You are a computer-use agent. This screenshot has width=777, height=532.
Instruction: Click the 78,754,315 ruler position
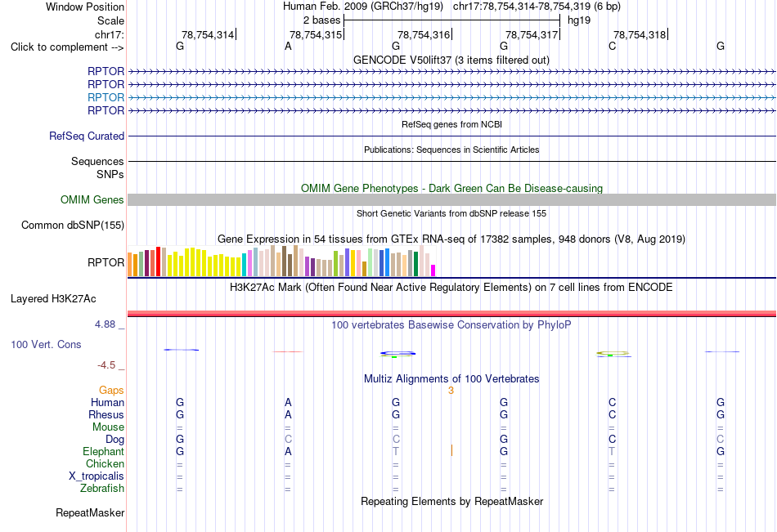click(x=316, y=34)
